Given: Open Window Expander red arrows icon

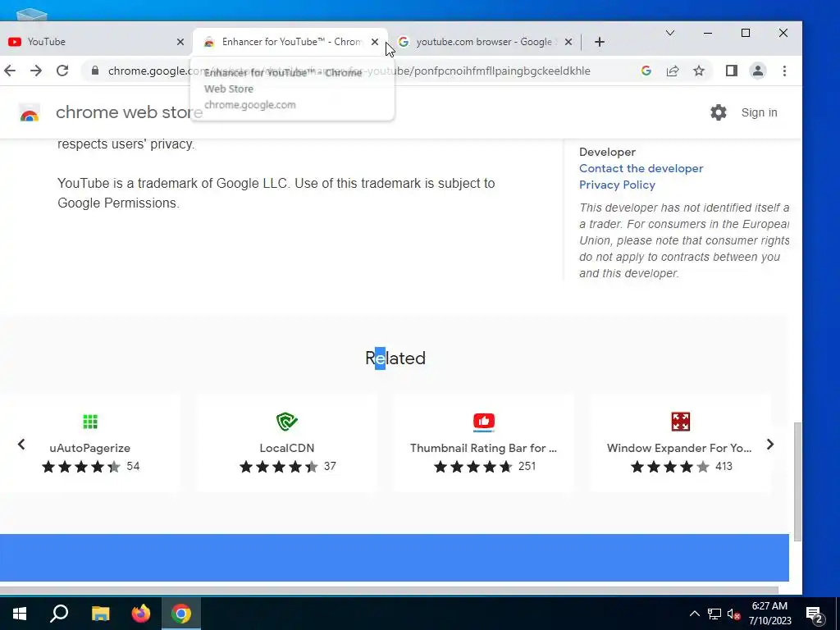Looking at the screenshot, I should point(680,422).
